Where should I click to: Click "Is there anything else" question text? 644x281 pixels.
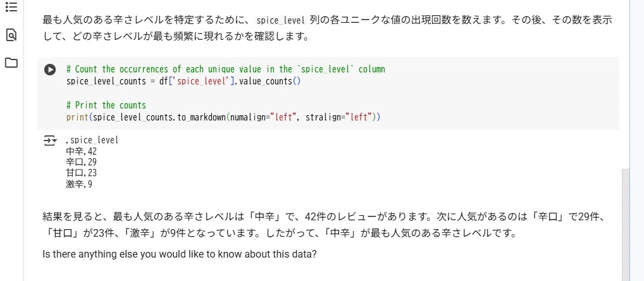[x=179, y=254]
